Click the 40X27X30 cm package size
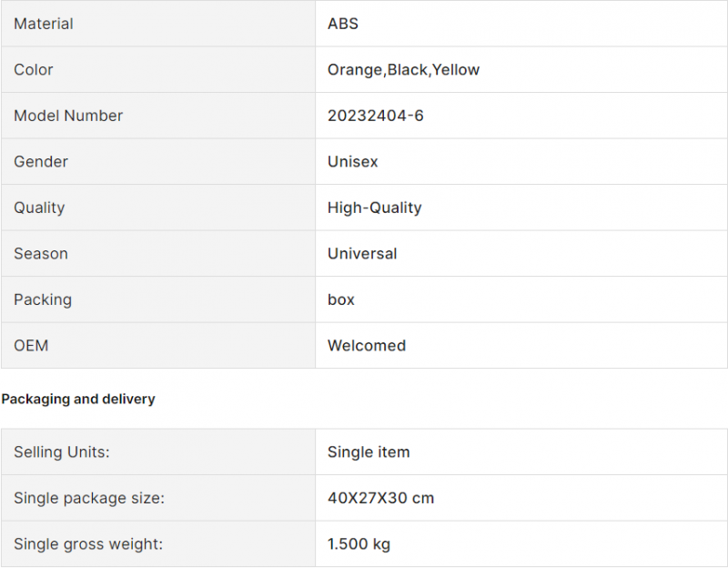Viewport: 728px width, 568px height. pos(380,498)
